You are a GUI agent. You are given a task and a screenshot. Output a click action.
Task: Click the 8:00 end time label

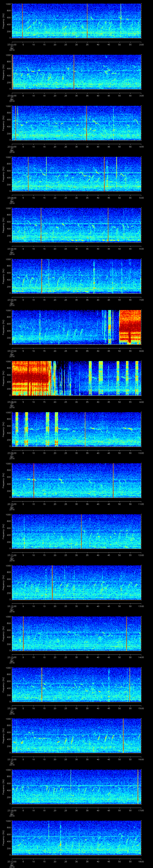pyautogui.click(x=141, y=351)
